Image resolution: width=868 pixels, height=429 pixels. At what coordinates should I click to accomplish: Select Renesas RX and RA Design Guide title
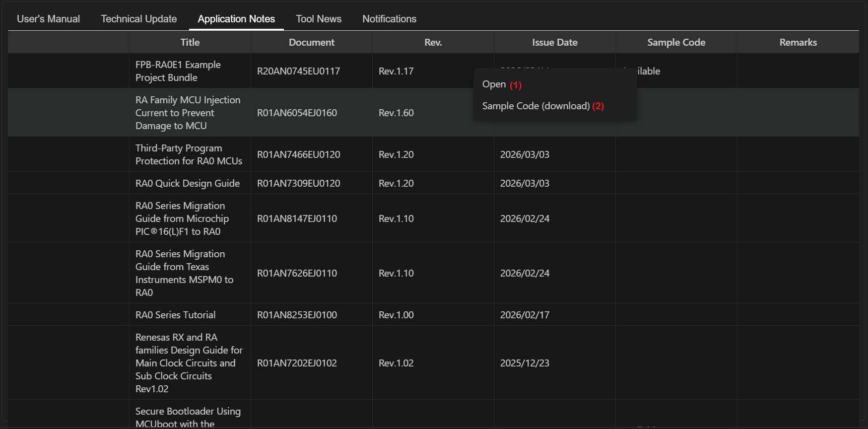(x=189, y=363)
